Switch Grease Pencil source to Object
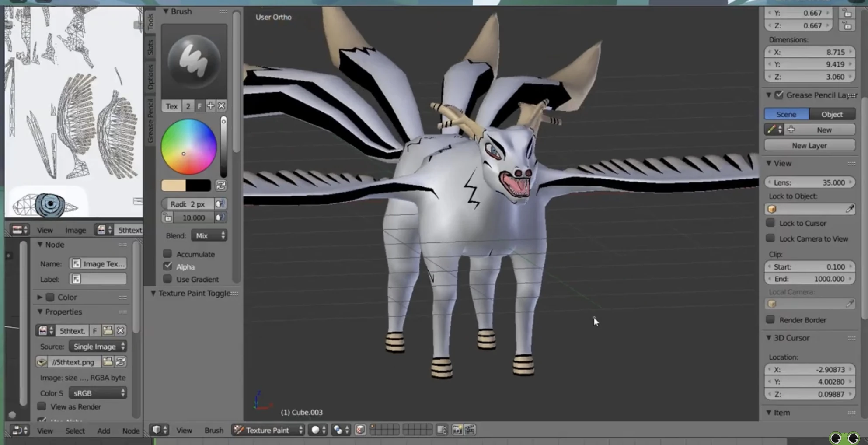The width and height of the screenshot is (868, 445). click(832, 114)
